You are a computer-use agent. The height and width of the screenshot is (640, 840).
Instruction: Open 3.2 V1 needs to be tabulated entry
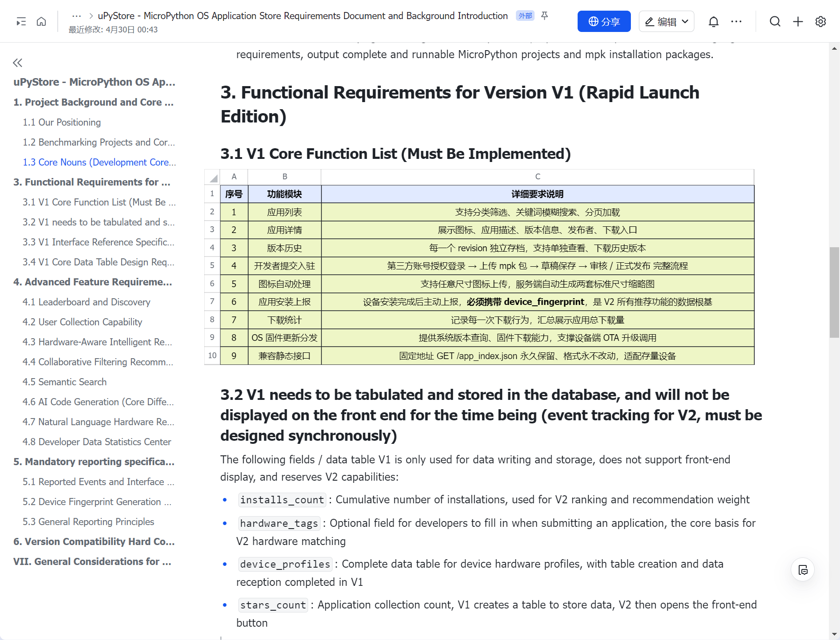pos(99,222)
